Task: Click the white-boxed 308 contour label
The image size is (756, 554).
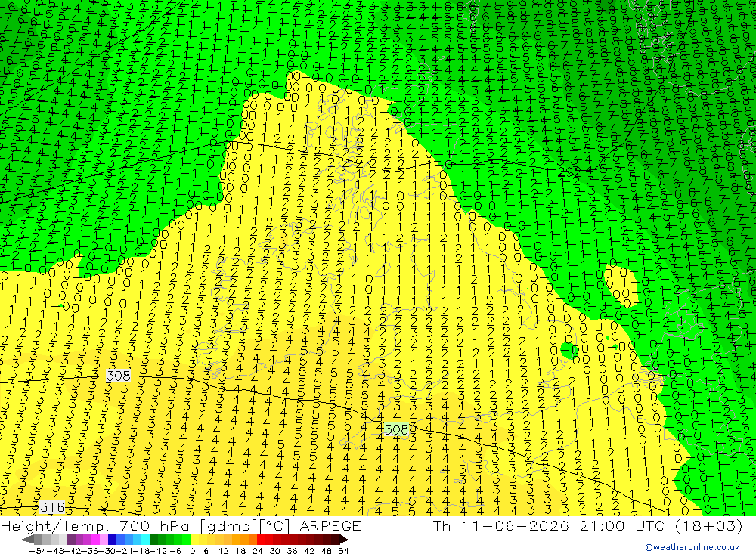Action: 118,376
